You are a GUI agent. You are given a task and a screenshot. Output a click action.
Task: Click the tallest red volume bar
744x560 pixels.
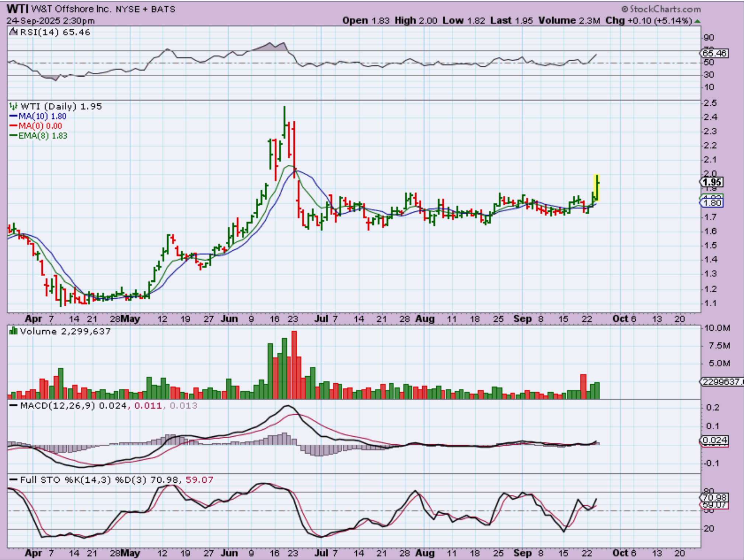[294, 364]
